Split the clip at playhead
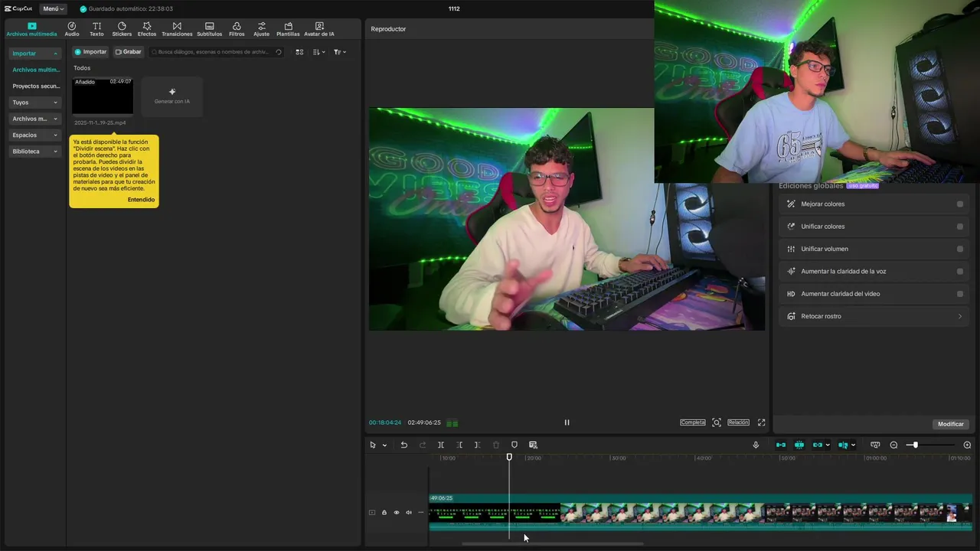Screen dimensions: 980x551 click(x=441, y=445)
